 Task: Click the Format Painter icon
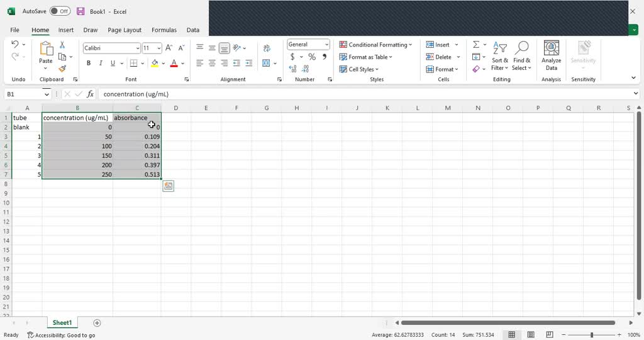click(62, 69)
